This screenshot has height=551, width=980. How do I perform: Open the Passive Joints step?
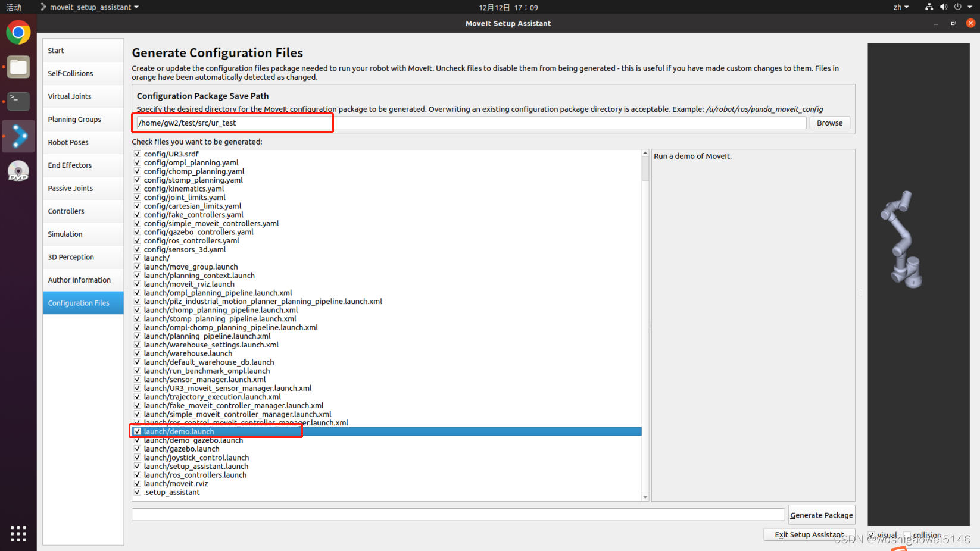(x=83, y=189)
